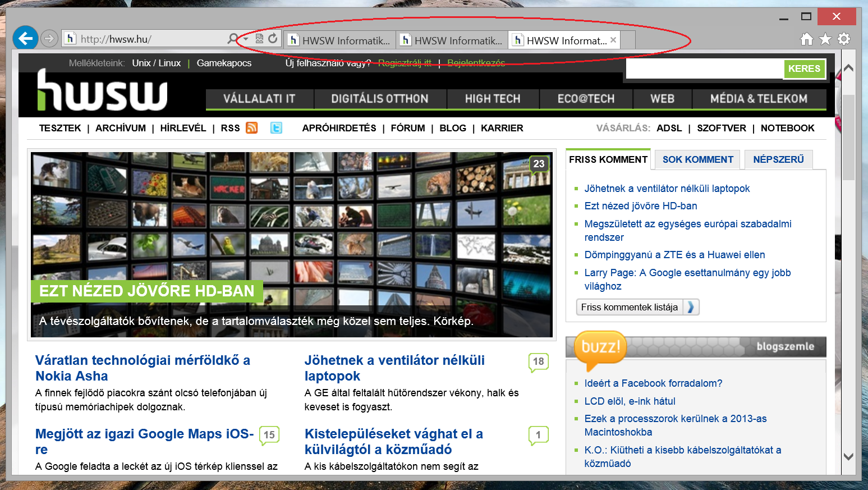Switch to the first HWSW Informatik tab

point(339,40)
